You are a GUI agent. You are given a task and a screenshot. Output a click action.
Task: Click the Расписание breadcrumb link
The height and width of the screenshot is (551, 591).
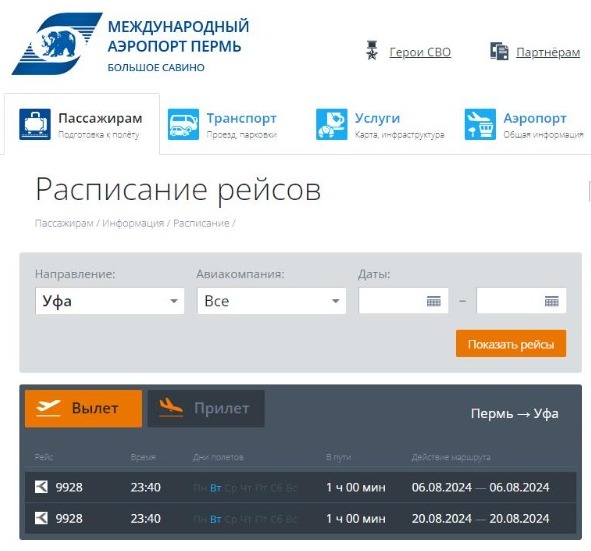click(x=201, y=223)
